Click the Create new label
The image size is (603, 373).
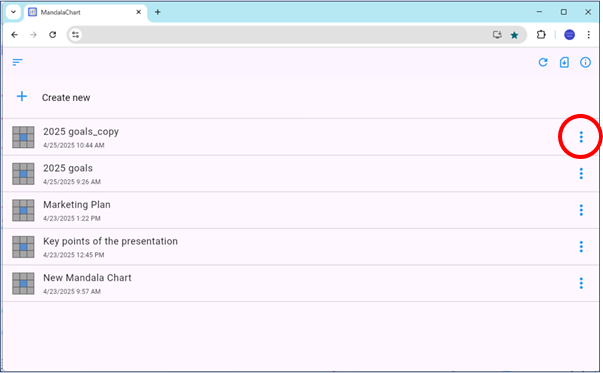click(66, 98)
